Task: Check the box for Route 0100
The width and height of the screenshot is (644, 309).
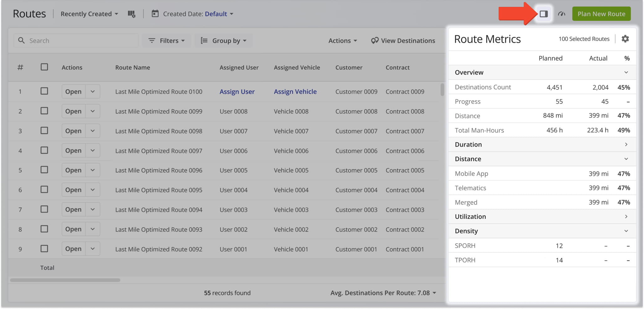Action: [44, 91]
